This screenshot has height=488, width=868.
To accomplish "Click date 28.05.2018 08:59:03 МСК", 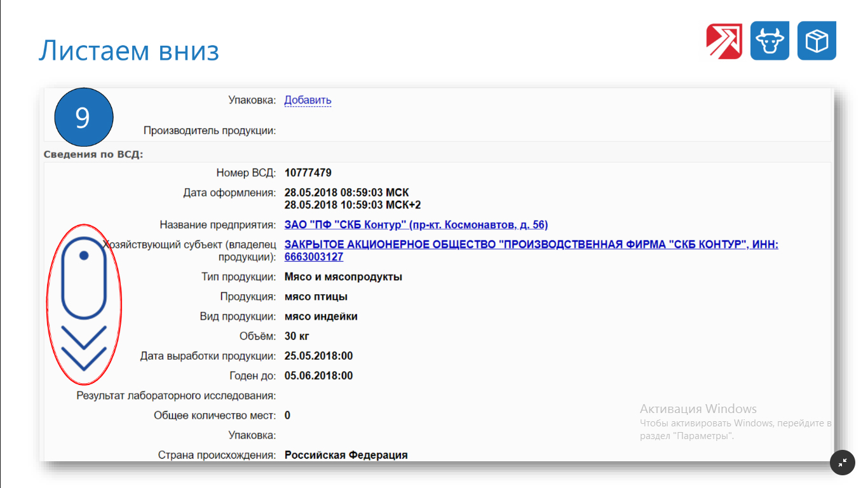I will [x=347, y=193].
